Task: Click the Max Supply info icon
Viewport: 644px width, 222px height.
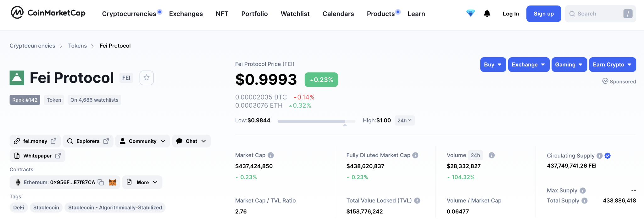Action: click(583, 191)
